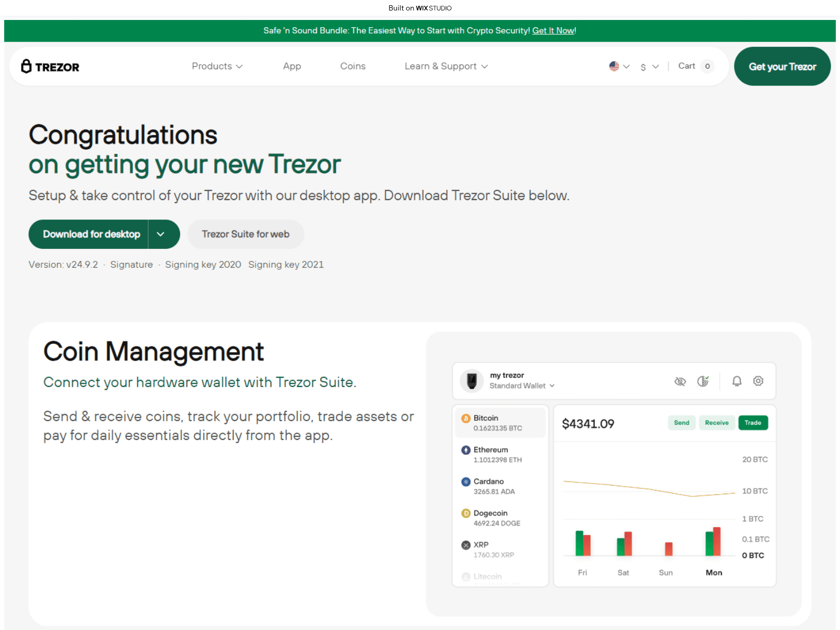Follow the Get It Now banner link
This screenshot has width=840, height=630.
[x=553, y=30]
